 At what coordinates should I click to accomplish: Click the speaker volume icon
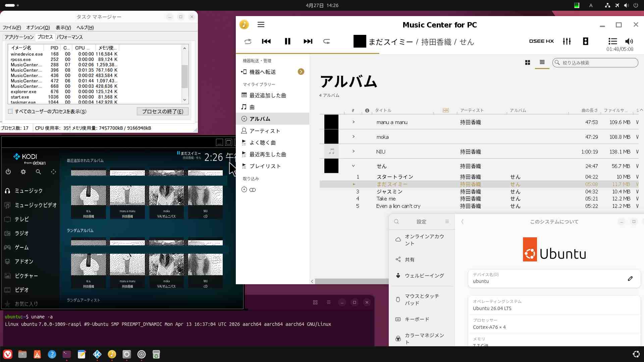click(629, 41)
